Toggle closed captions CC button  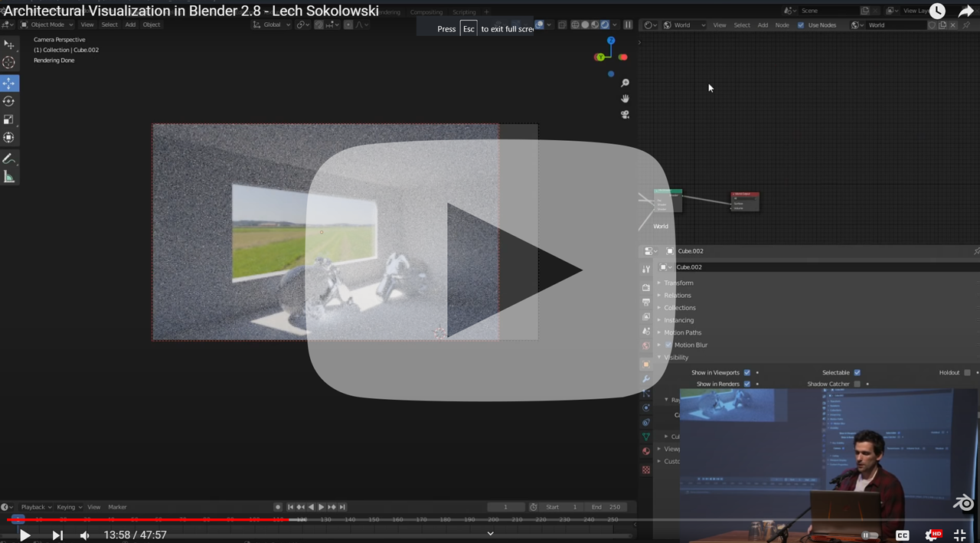coord(903,535)
